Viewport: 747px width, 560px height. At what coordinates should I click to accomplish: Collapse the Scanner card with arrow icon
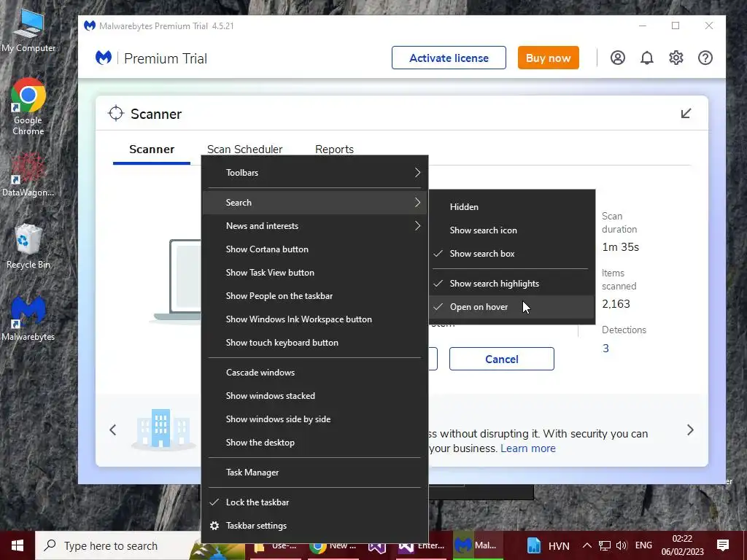686,113
